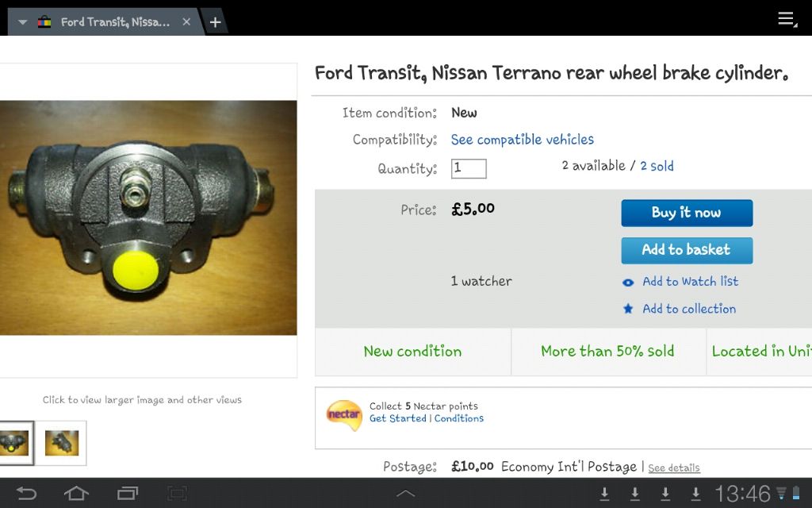Tap the Android home button
The height and width of the screenshot is (508, 812).
(x=76, y=493)
